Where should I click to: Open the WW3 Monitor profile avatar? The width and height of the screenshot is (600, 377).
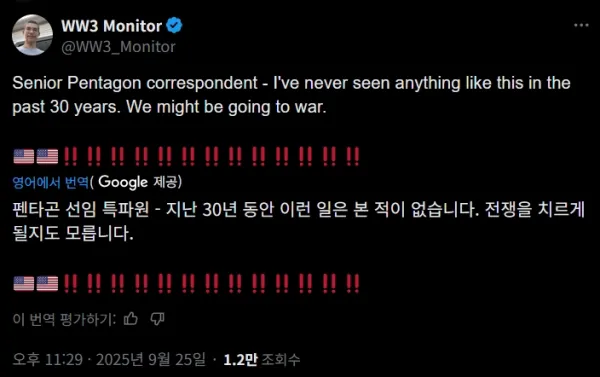(32, 35)
